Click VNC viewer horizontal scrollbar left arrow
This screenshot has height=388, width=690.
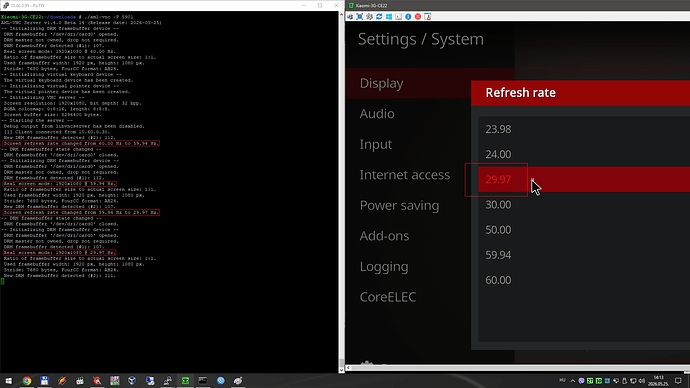point(349,368)
